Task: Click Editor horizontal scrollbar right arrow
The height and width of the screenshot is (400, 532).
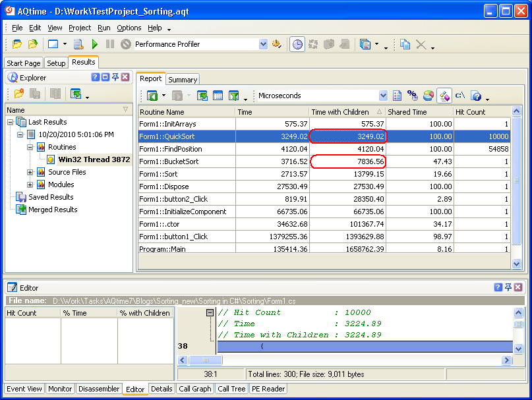Action: pos(506,360)
